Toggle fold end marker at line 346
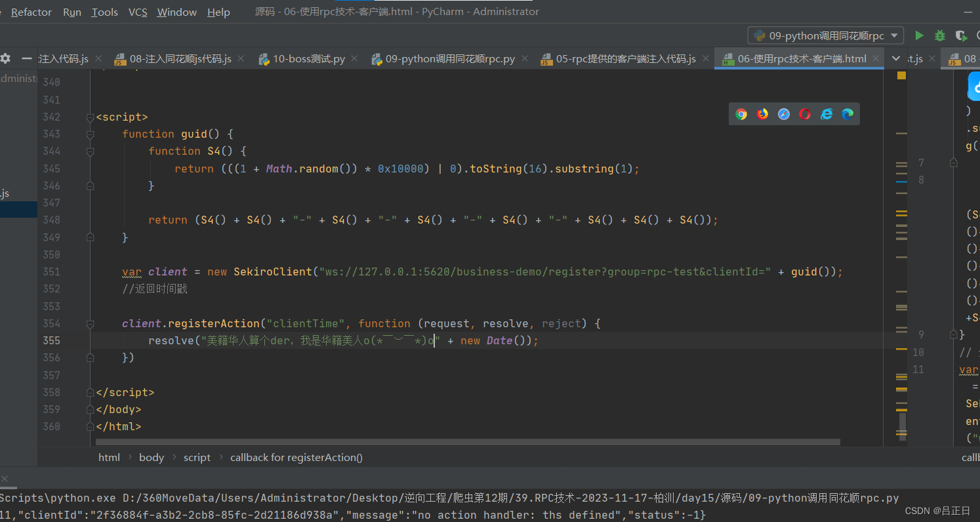The width and height of the screenshot is (980, 522). click(90, 186)
